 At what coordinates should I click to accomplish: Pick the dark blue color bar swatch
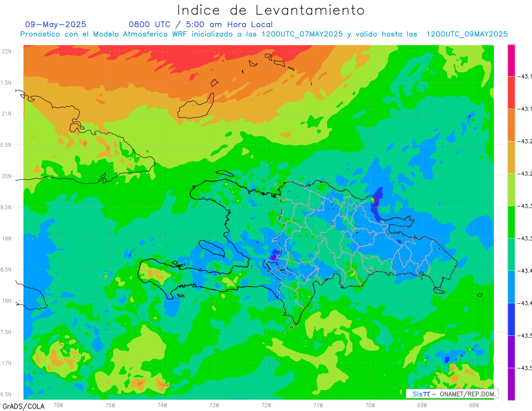[511, 319]
